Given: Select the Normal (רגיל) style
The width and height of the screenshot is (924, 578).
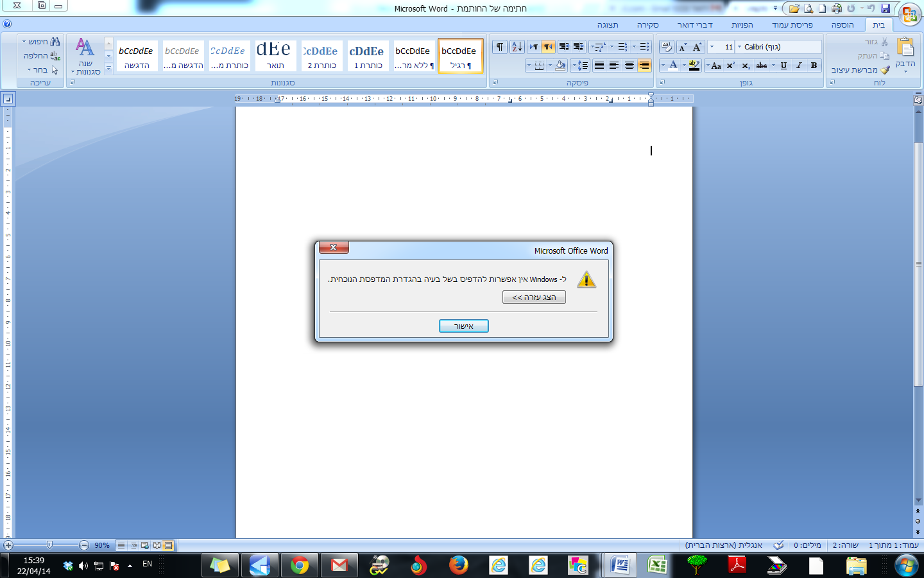Looking at the screenshot, I should (460, 56).
